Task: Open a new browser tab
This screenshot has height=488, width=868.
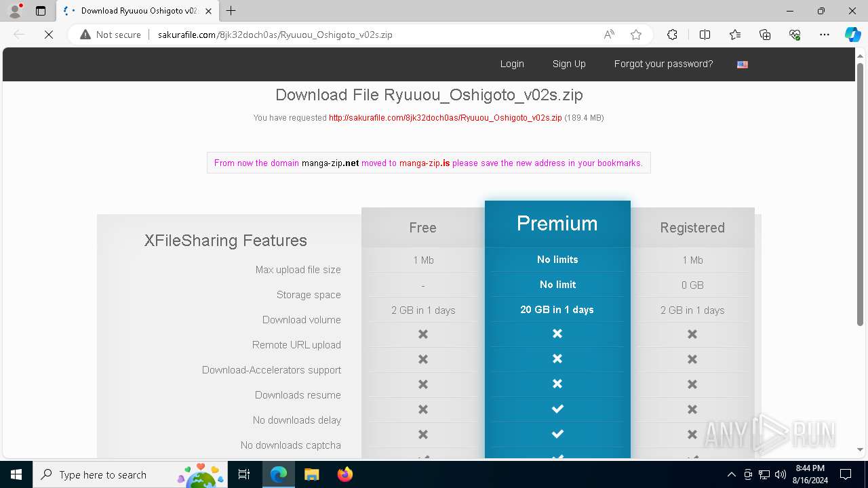Action: tap(231, 11)
